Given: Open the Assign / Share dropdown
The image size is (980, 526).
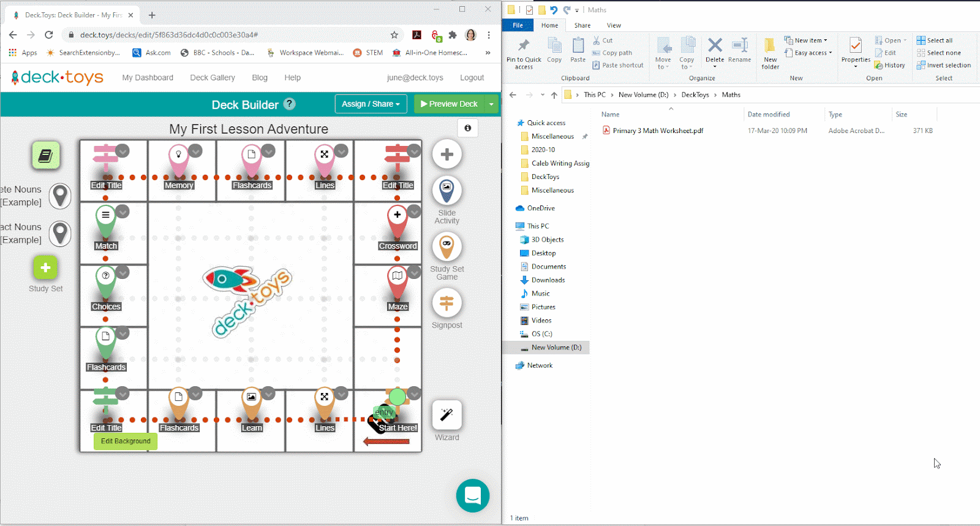Looking at the screenshot, I should coord(371,104).
